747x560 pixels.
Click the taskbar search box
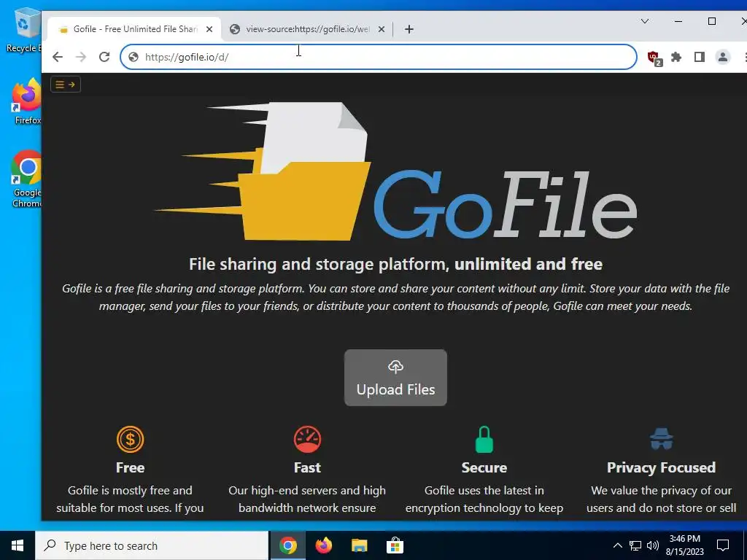(x=152, y=545)
